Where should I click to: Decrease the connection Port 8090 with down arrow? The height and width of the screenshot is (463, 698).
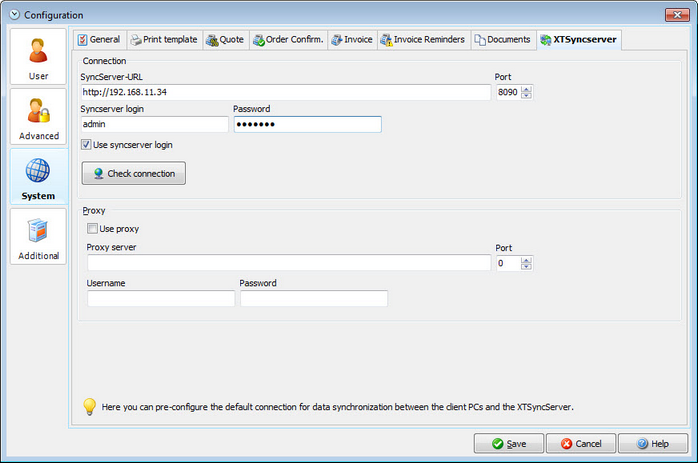pyautogui.click(x=527, y=96)
